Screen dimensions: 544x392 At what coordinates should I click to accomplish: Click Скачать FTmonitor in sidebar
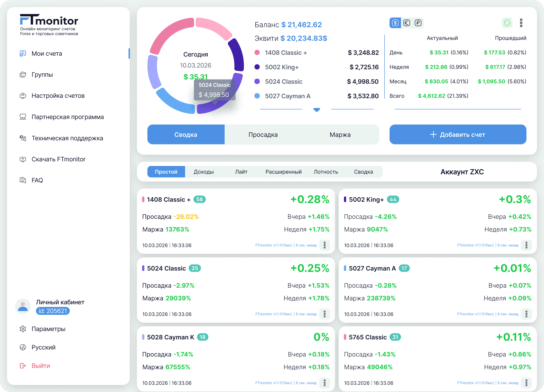point(58,159)
